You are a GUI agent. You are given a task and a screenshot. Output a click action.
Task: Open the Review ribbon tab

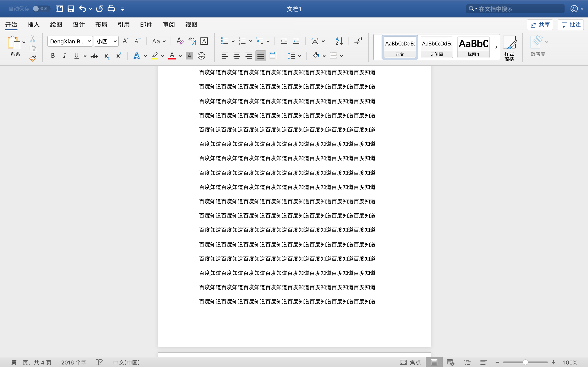click(x=169, y=25)
